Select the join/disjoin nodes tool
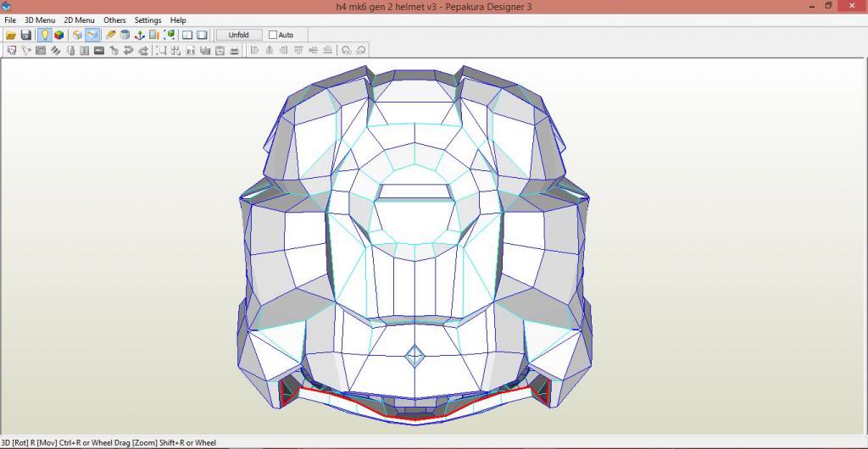Image resolution: width=868 pixels, height=449 pixels. (26, 50)
